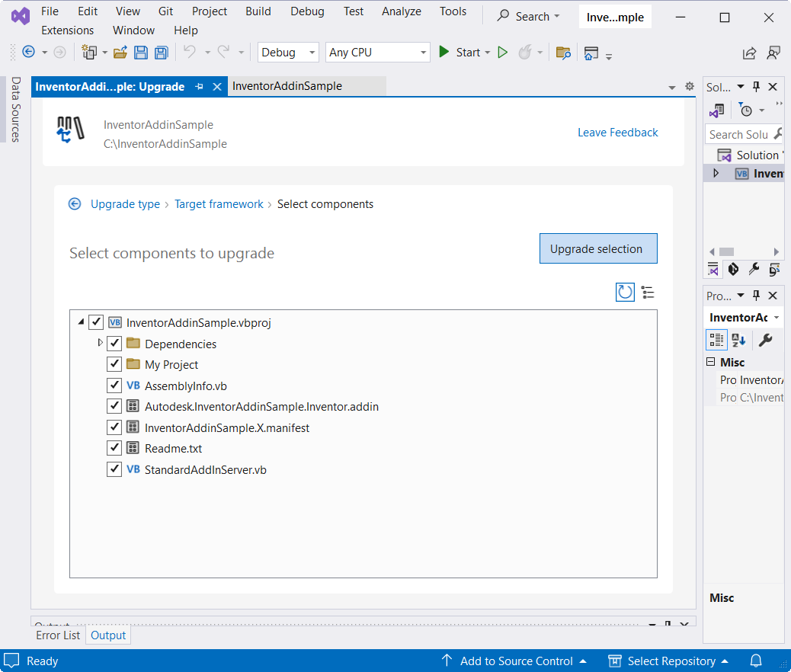
Task: Open the Properties object selector dropdown
Action: point(777,317)
